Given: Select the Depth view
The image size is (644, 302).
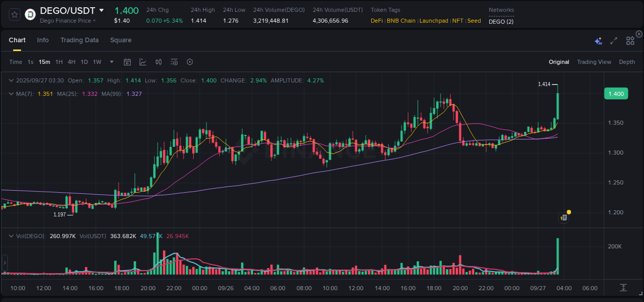Looking at the screenshot, I should [x=627, y=62].
